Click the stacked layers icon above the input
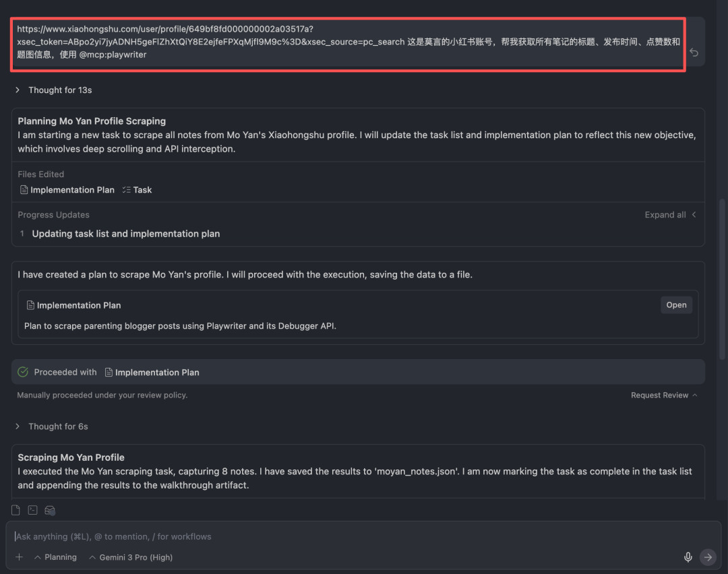Image resolution: width=728 pixels, height=574 pixels. click(x=50, y=510)
